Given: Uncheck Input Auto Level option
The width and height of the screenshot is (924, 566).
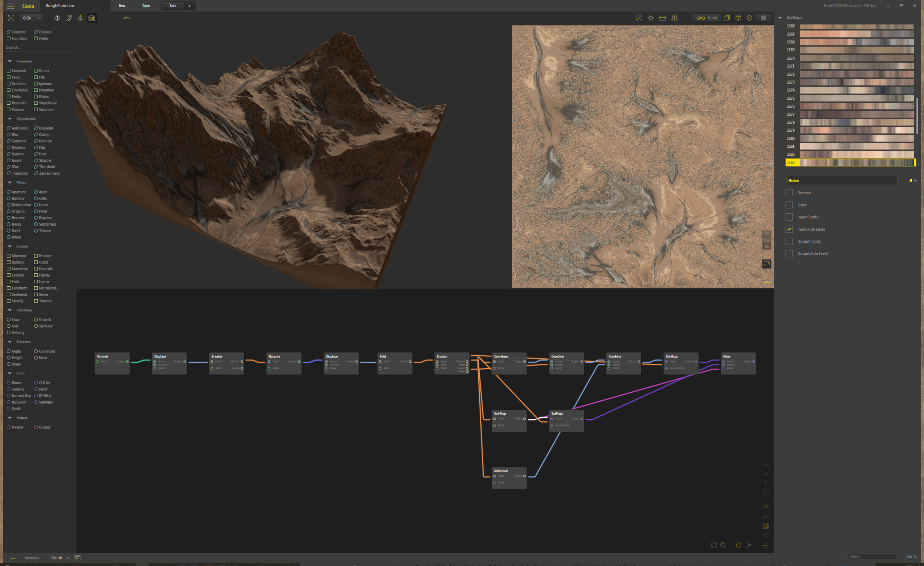Looking at the screenshot, I should pyautogui.click(x=789, y=229).
